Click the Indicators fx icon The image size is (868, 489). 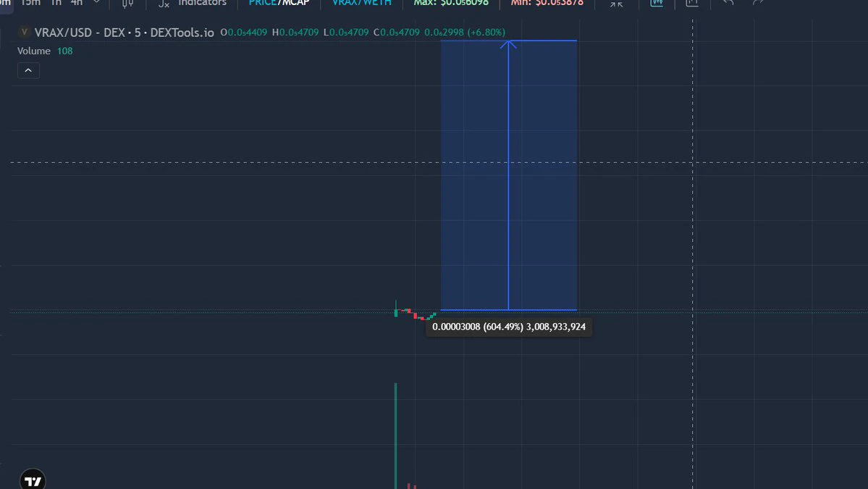point(164,4)
